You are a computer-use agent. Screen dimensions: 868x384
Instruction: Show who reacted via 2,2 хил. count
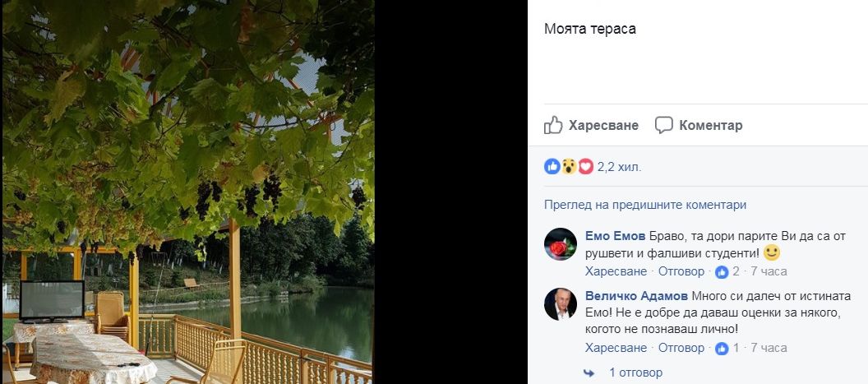(620, 167)
